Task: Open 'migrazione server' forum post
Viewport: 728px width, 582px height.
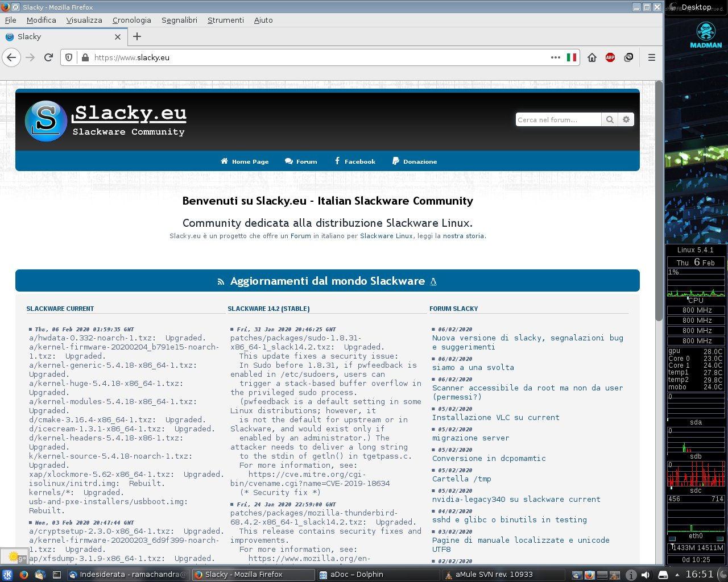Action: pos(470,438)
